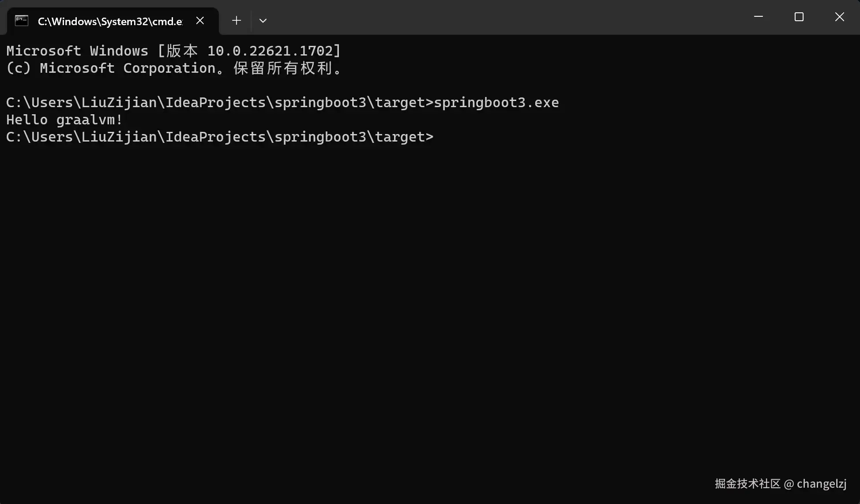Maximize the terminal window

tap(799, 17)
